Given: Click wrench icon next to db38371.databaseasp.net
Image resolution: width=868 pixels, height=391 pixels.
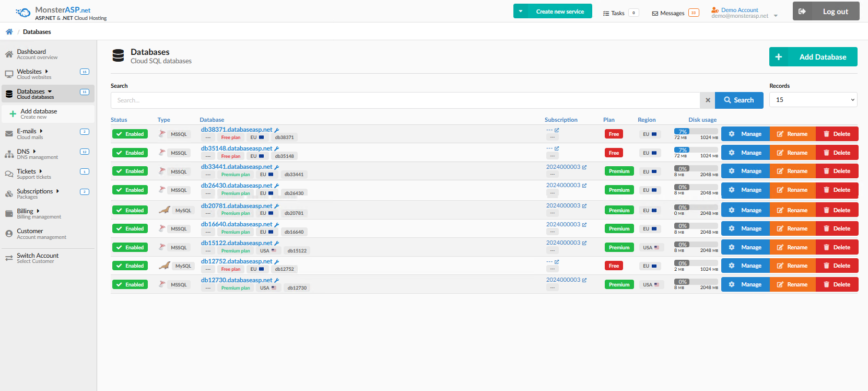Looking at the screenshot, I should coord(277,130).
